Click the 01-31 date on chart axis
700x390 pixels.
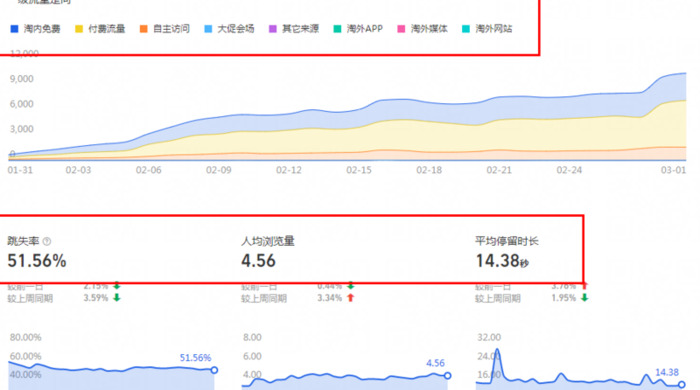tap(20, 170)
